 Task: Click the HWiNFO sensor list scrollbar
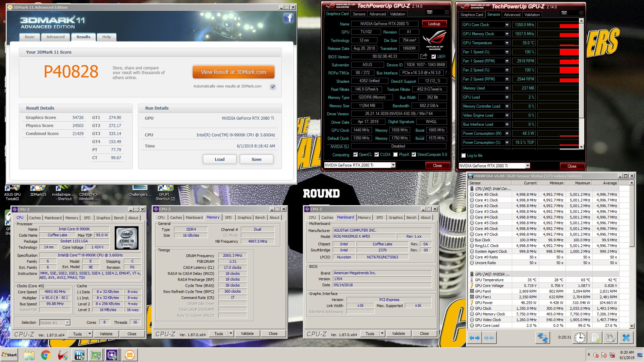click(x=632, y=255)
